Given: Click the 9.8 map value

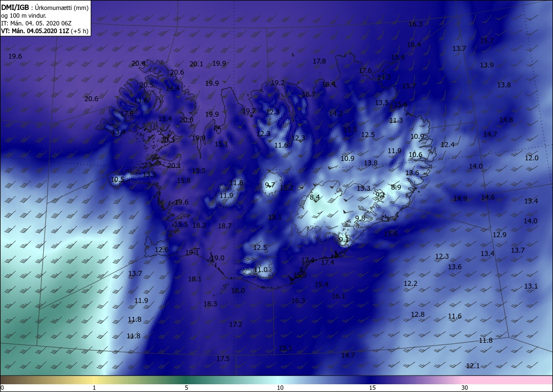Looking at the screenshot, I should coord(360,218).
